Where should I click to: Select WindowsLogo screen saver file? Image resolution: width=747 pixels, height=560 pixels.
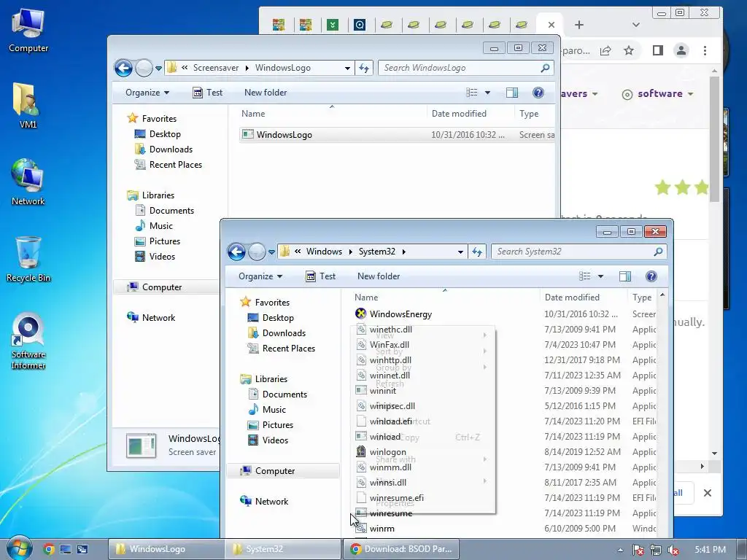(284, 135)
